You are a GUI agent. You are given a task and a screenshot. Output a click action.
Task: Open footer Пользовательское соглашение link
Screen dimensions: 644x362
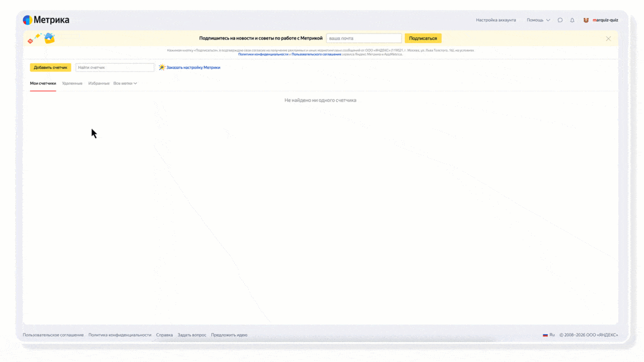tap(53, 335)
